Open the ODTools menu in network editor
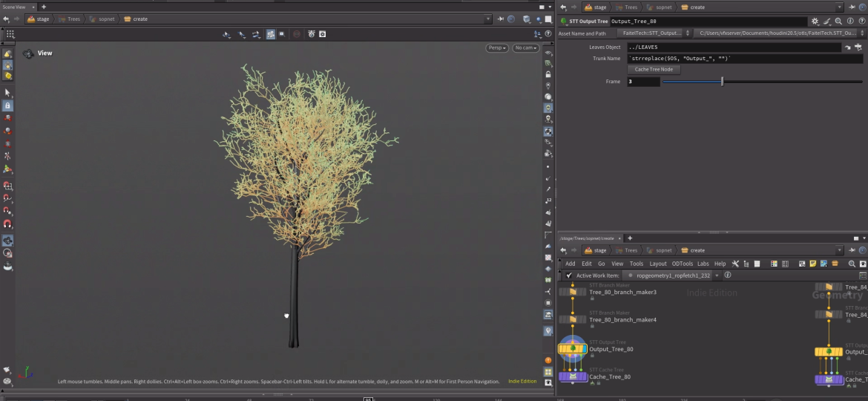This screenshot has width=868, height=401. [682, 264]
